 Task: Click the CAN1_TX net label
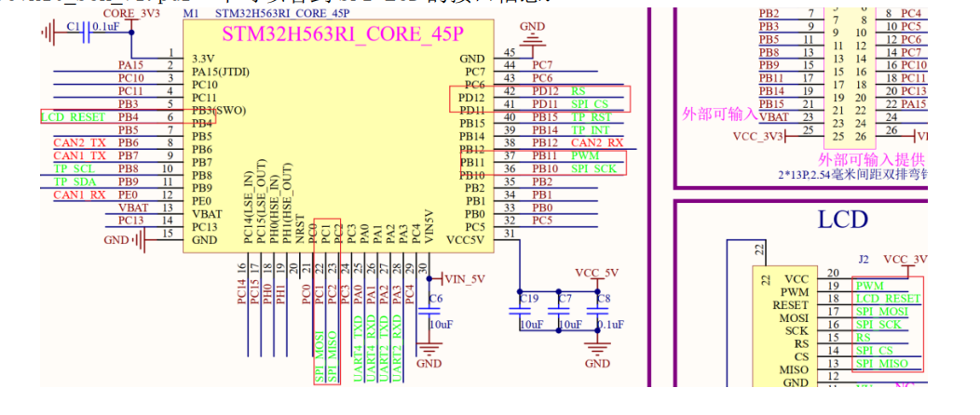(x=79, y=156)
